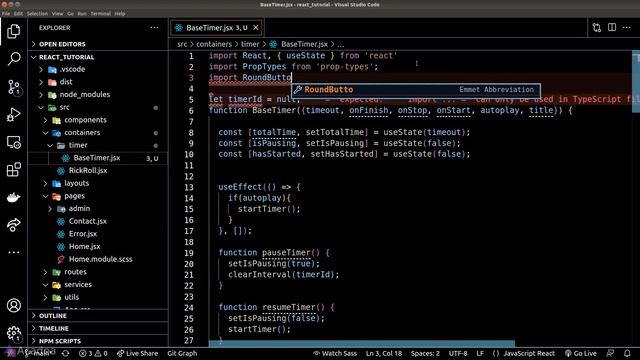Open RickRoll.jsx file in explorer
Viewport: 640px width, 360px height.
click(x=98, y=171)
